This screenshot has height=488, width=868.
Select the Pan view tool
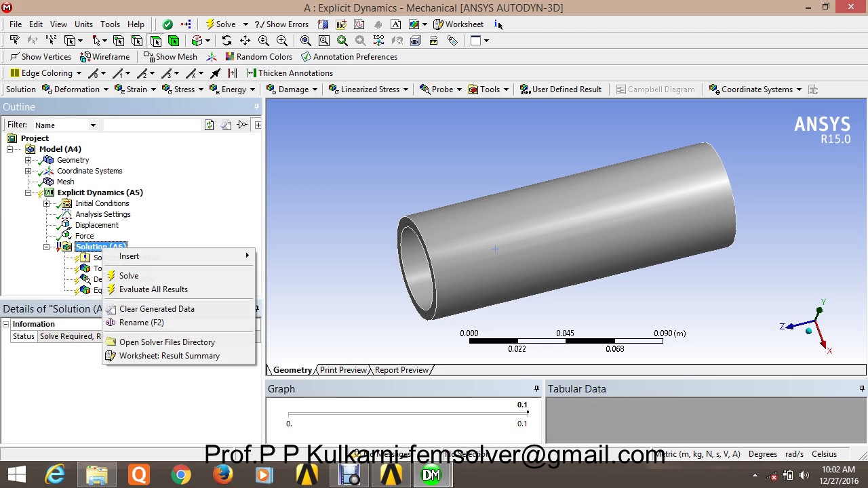[245, 41]
